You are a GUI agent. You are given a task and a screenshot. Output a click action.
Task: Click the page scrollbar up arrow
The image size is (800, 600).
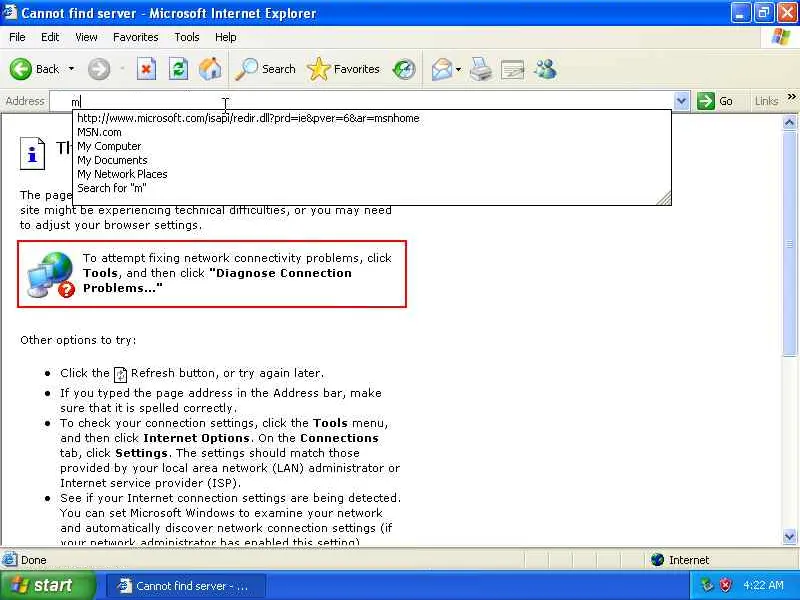(x=789, y=122)
